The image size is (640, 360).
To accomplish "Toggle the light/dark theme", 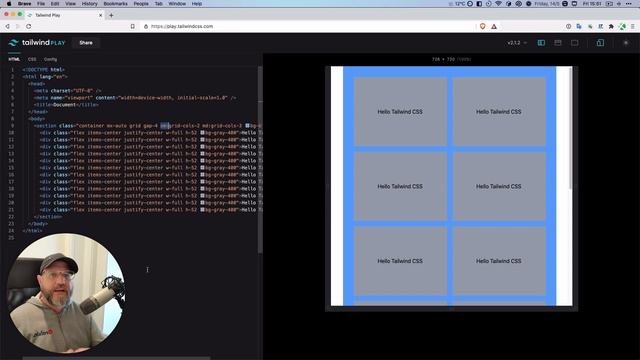I will pos(626,42).
